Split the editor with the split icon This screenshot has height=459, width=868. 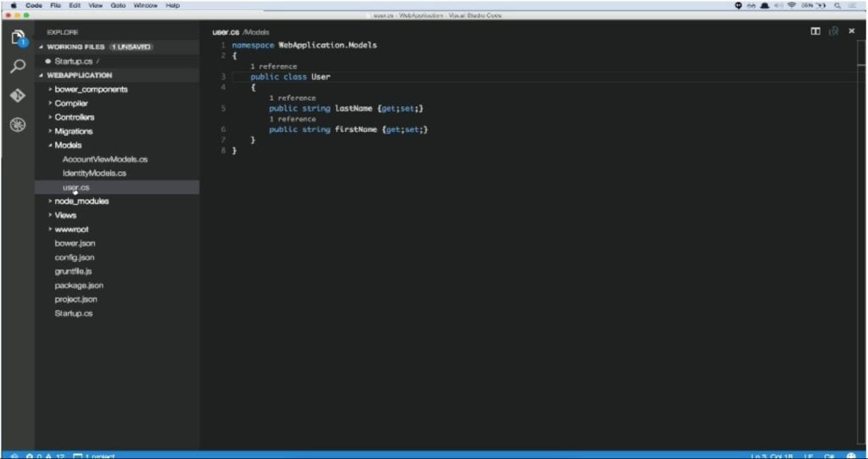click(815, 31)
